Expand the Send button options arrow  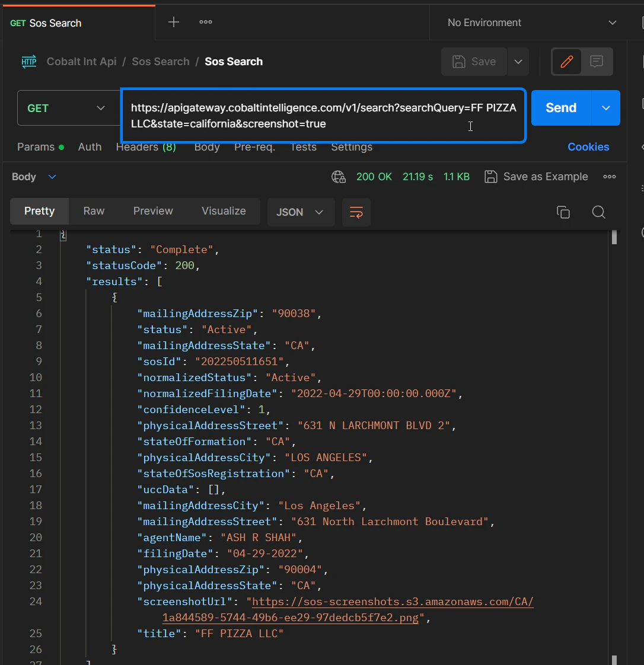click(605, 108)
